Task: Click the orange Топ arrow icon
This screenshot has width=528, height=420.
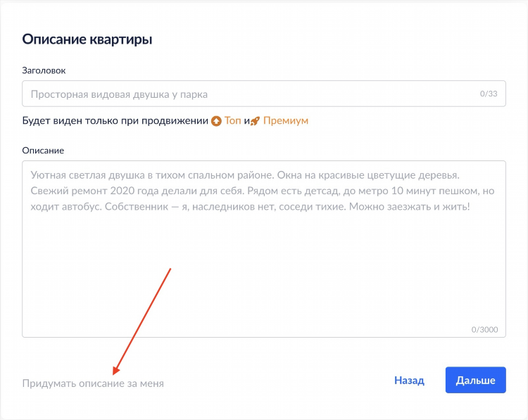Action: tap(216, 121)
